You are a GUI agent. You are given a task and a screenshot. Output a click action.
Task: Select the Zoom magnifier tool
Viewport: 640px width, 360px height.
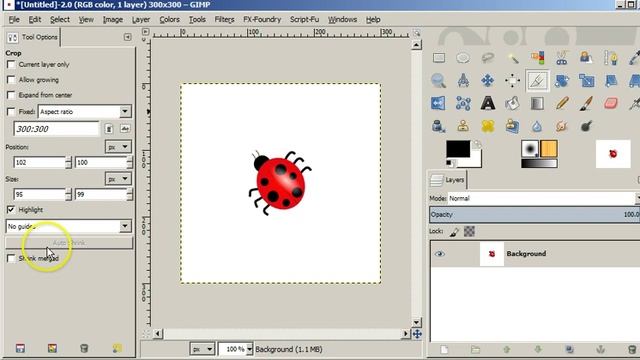(x=439, y=80)
